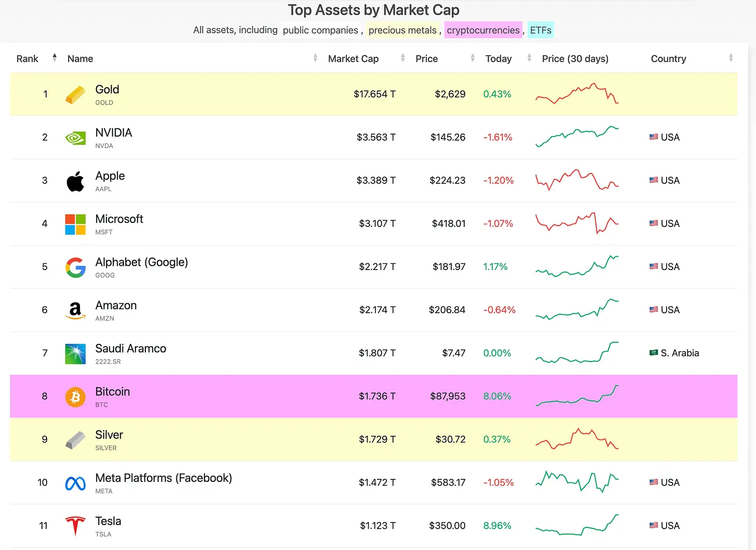Screen dimensions: 756x550
Task: Click the Apple logo icon
Action: click(75, 181)
